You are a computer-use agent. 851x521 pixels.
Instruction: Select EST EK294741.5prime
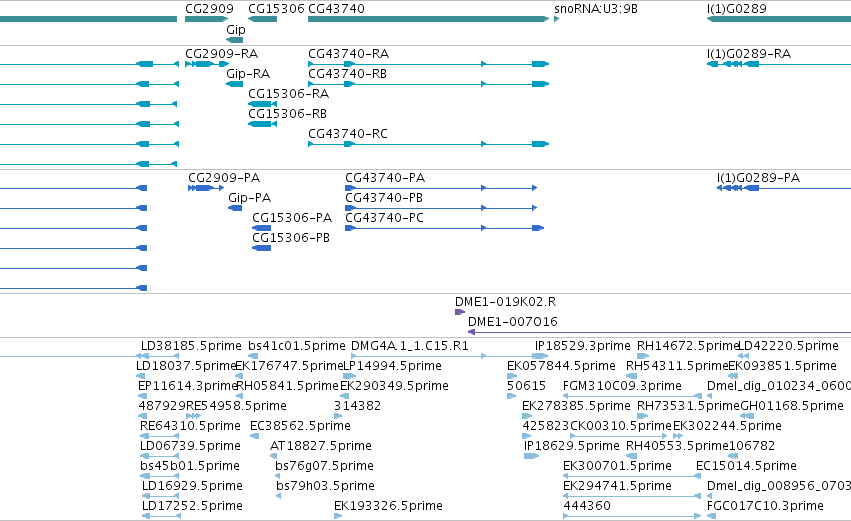click(617, 486)
